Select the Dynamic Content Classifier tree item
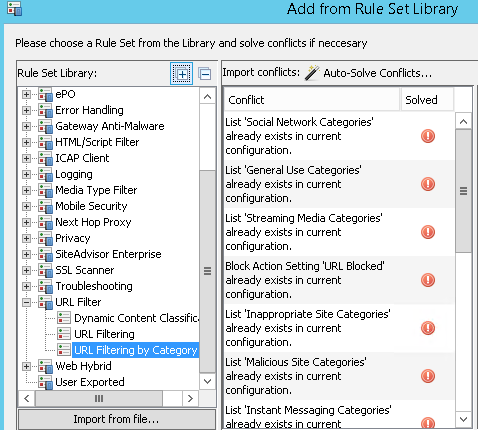The width and height of the screenshot is (478, 430). tap(136, 318)
